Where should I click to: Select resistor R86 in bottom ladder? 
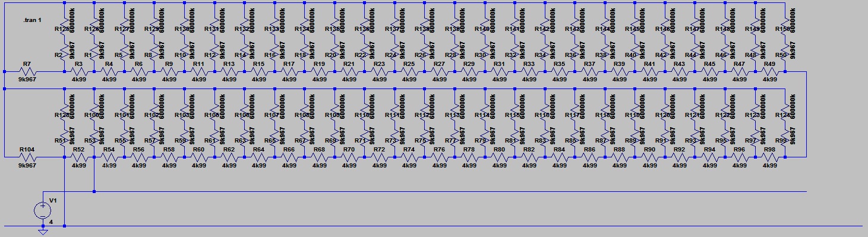589,158
